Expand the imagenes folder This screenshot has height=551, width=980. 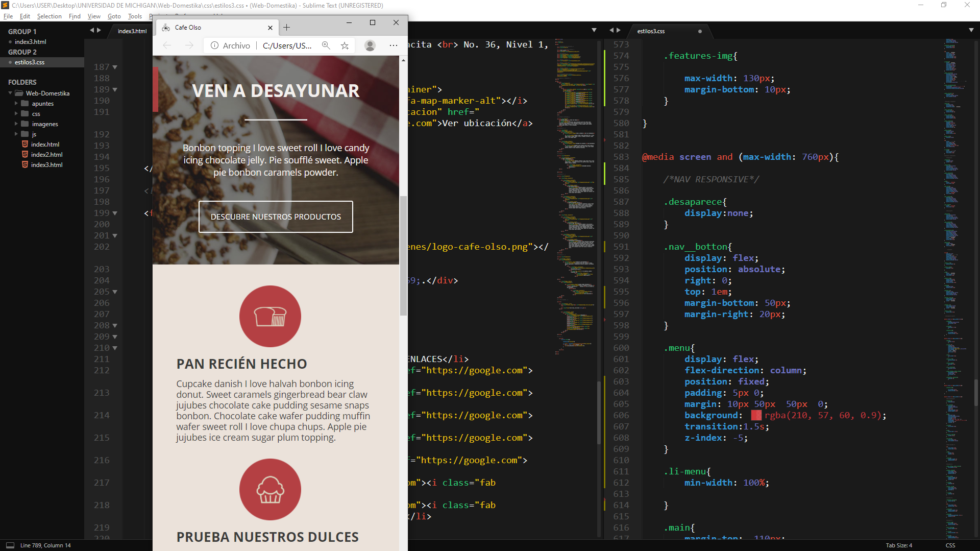pos(16,124)
